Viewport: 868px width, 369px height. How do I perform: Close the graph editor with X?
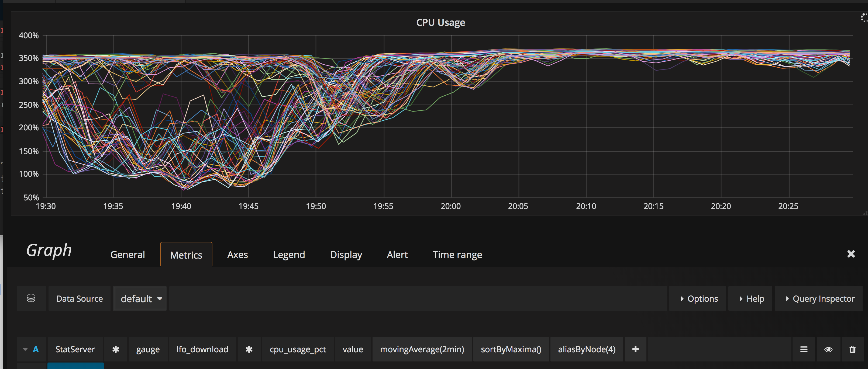click(x=851, y=254)
